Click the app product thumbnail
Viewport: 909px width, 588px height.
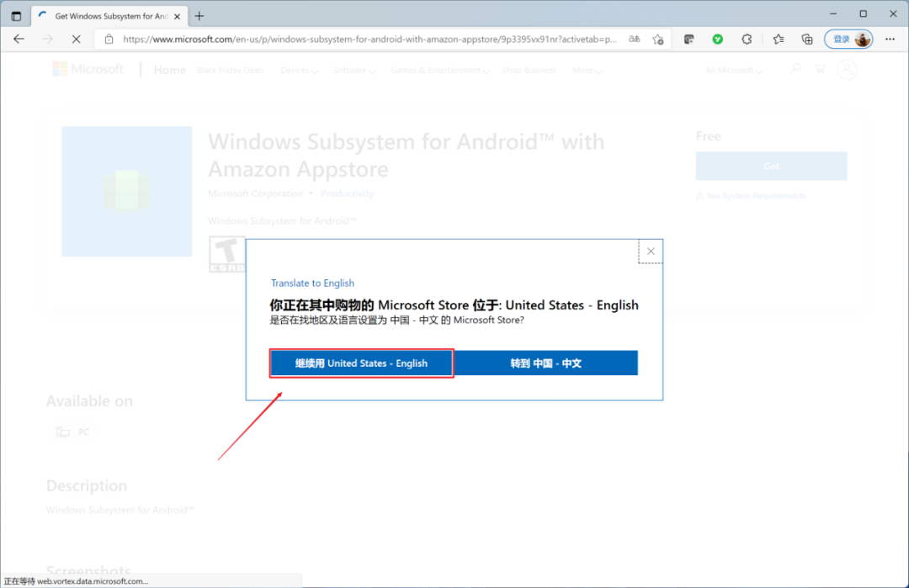coord(127,191)
